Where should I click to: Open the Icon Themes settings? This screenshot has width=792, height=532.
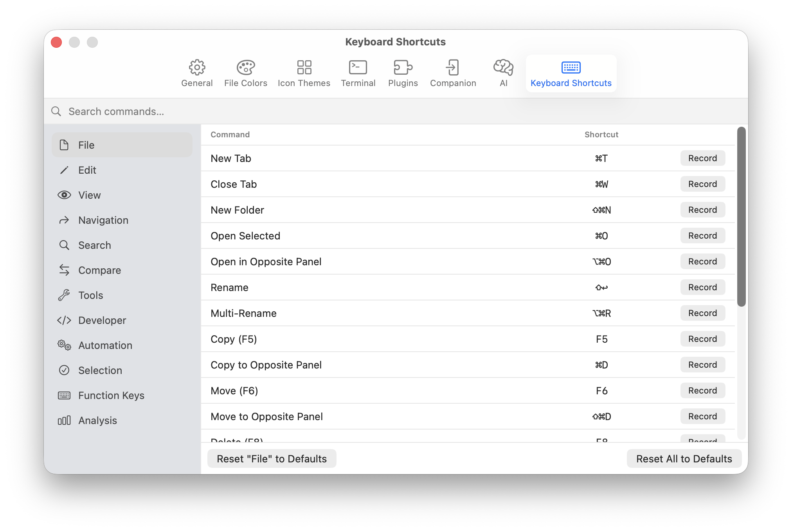(x=304, y=72)
